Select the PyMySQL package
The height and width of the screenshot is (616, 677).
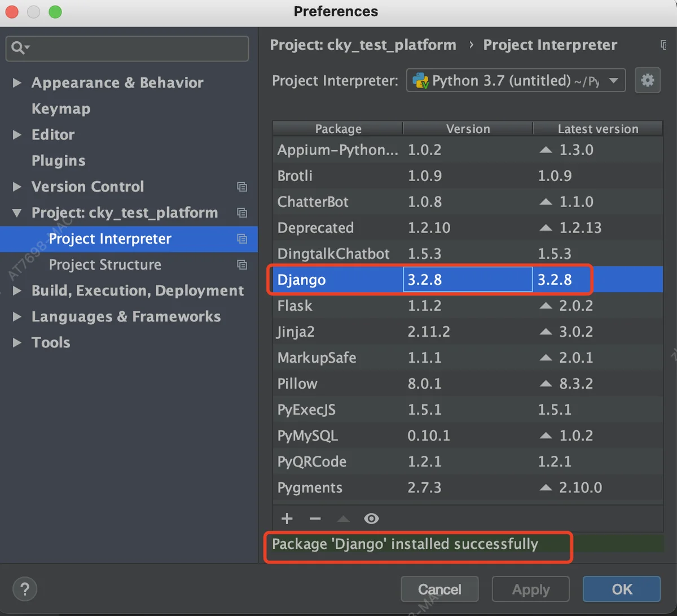(307, 435)
